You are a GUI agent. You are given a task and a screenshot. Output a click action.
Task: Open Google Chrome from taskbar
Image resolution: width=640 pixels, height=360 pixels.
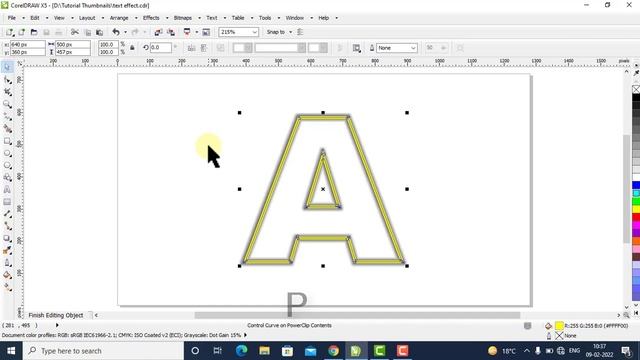333,351
